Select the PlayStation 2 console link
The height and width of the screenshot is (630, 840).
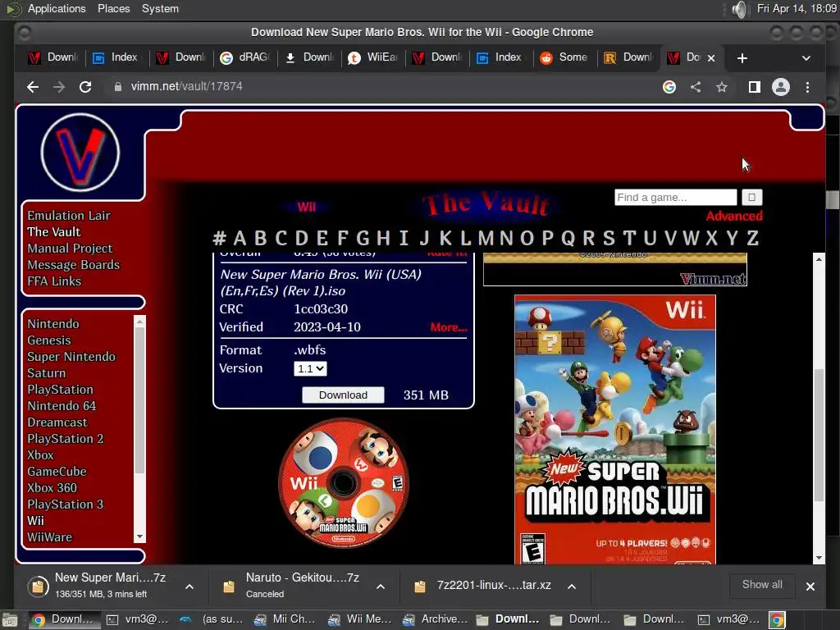coord(66,439)
